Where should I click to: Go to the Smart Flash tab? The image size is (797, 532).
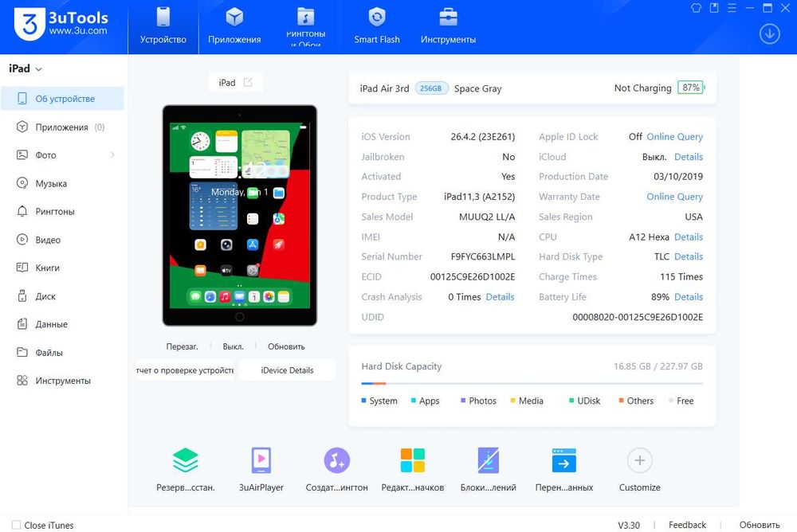(377, 26)
